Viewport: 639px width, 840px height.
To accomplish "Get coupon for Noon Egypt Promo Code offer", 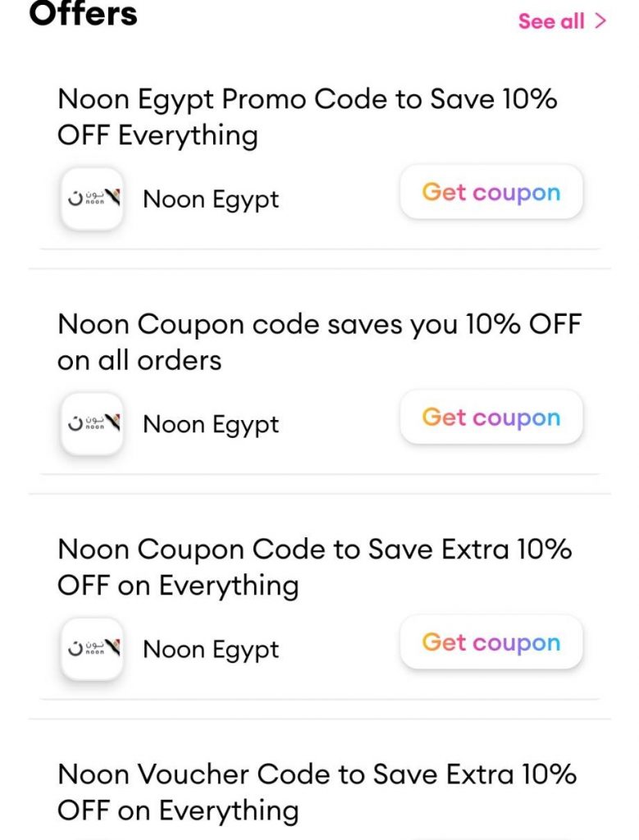I will (491, 192).
